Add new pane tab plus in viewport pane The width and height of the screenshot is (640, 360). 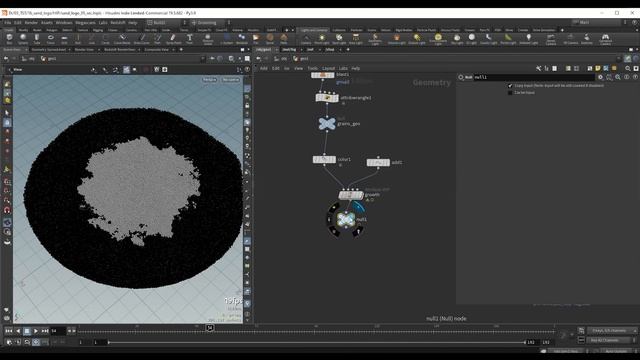181,49
